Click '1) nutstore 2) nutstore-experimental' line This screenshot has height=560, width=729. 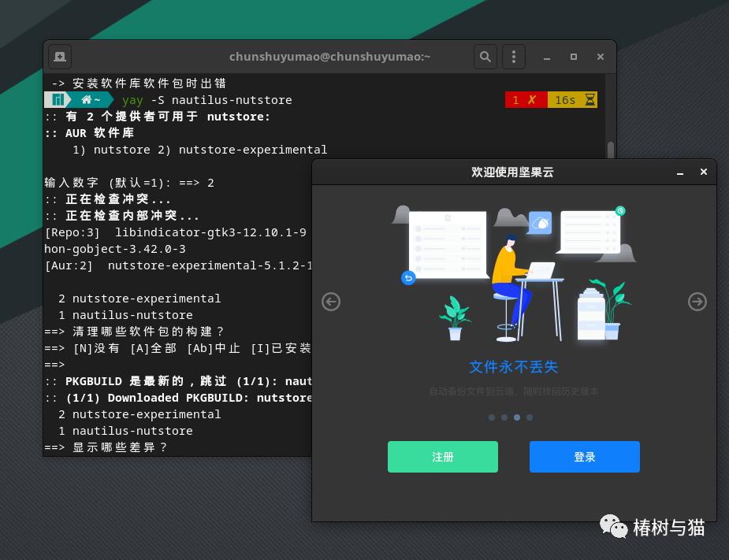pyautogui.click(x=200, y=150)
